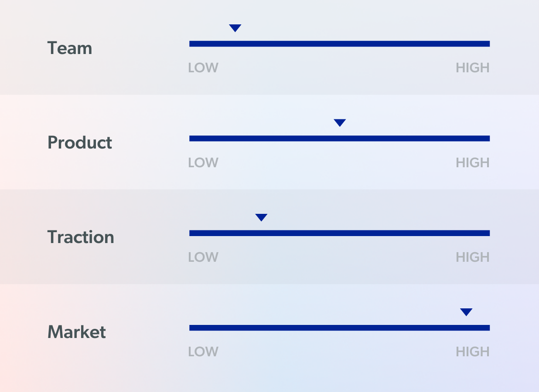Click the Market slider triangle marker
Image resolution: width=539 pixels, height=392 pixels.
tap(466, 312)
